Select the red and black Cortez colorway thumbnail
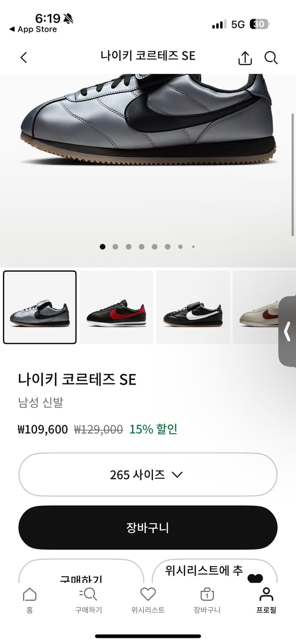Image resolution: width=296 pixels, height=644 pixels. [116, 306]
